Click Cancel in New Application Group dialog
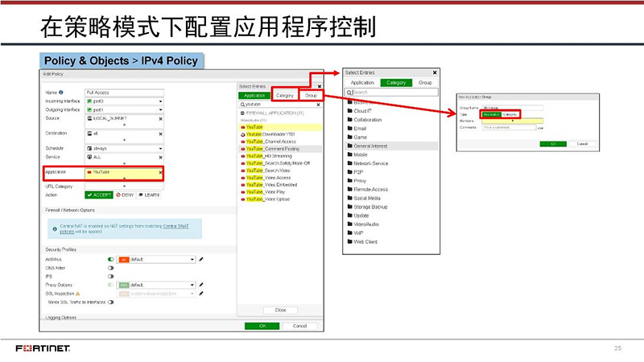This screenshot has width=644, height=362. point(582,144)
